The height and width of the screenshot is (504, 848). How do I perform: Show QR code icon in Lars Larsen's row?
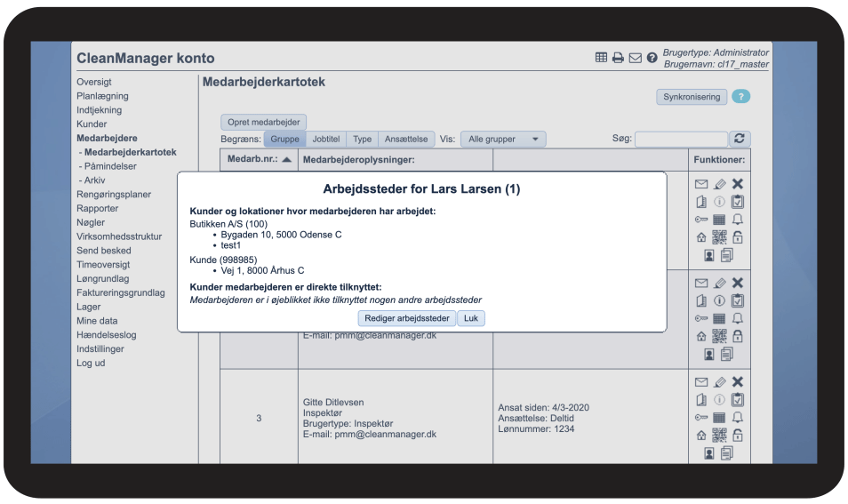(719, 236)
